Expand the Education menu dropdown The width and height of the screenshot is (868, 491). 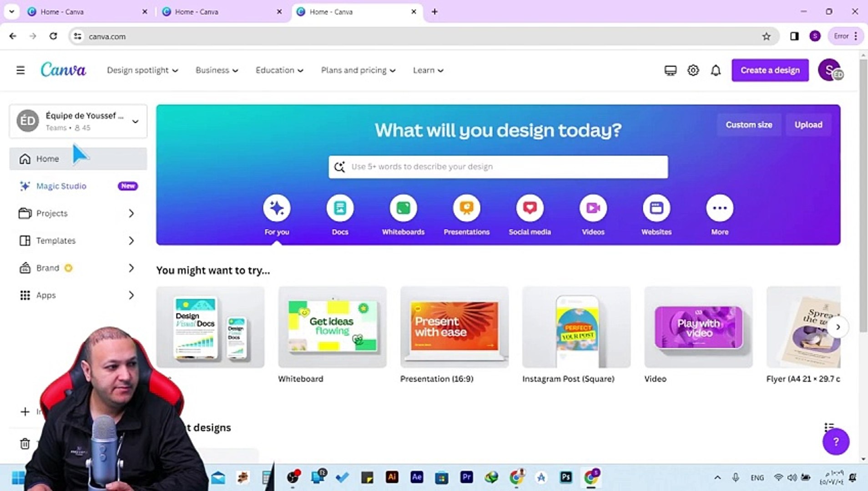(x=279, y=70)
